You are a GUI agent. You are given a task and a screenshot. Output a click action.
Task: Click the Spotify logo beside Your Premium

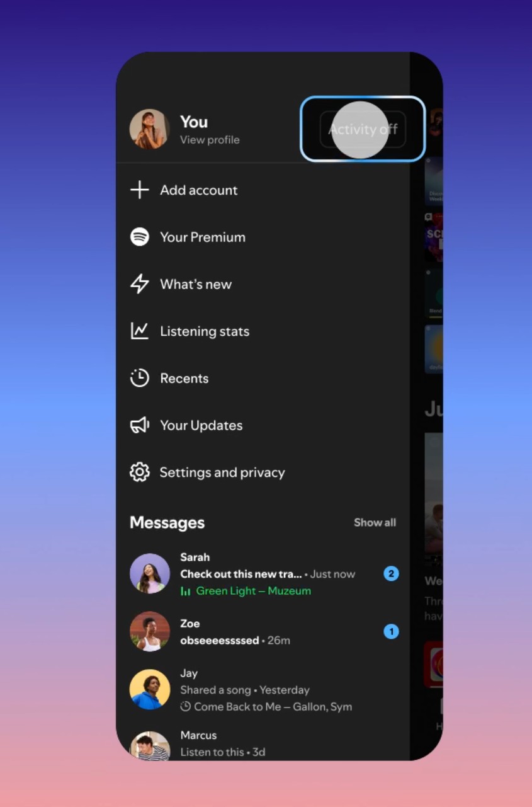pyautogui.click(x=139, y=237)
